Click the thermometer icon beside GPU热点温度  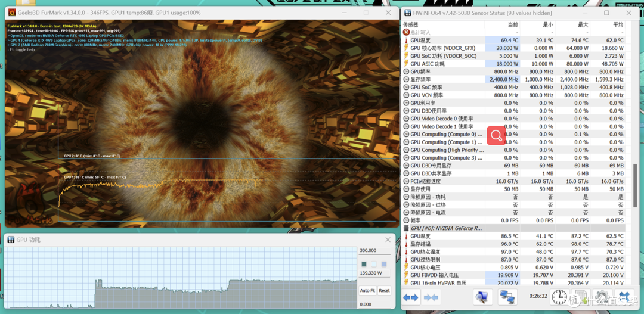coord(407,251)
